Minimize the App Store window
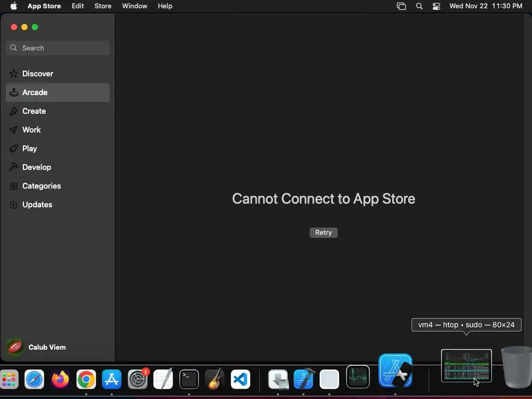532x399 pixels. point(24,27)
